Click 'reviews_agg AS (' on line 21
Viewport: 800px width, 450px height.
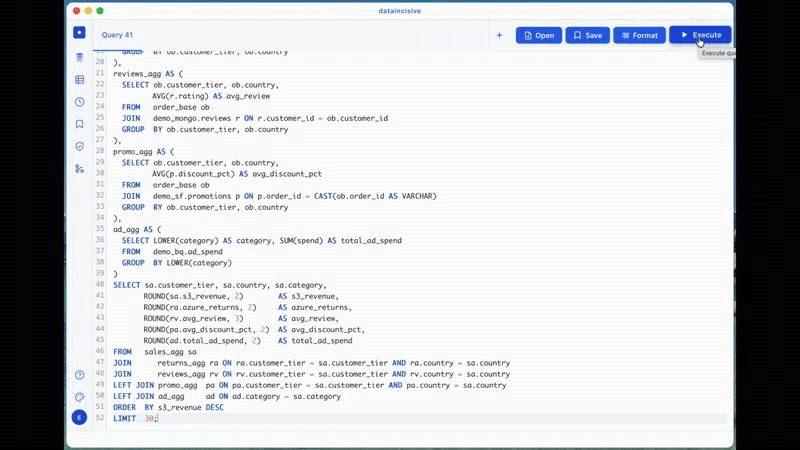click(x=148, y=73)
